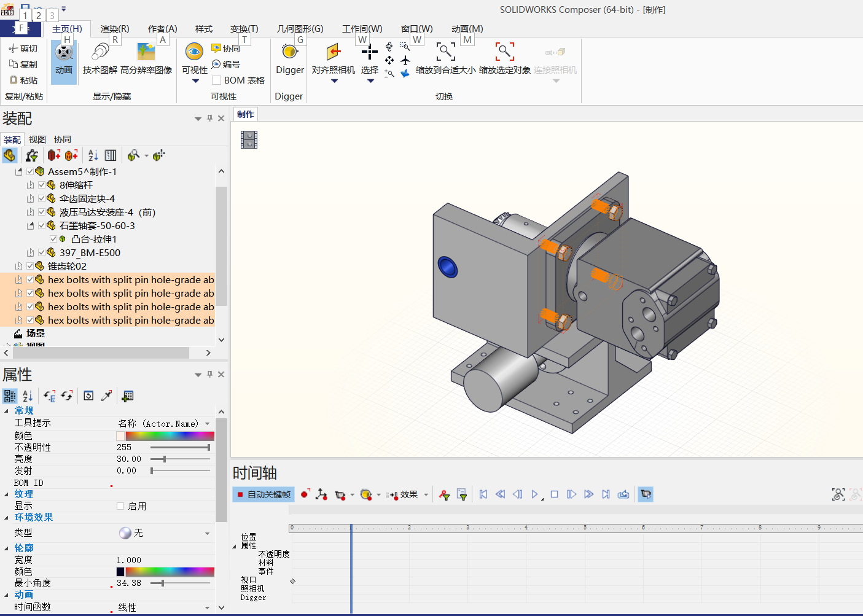The width and height of the screenshot is (863, 616).
Task: Click the 缩放到合适大小 zoom-to-fit icon
Action: click(x=445, y=52)
